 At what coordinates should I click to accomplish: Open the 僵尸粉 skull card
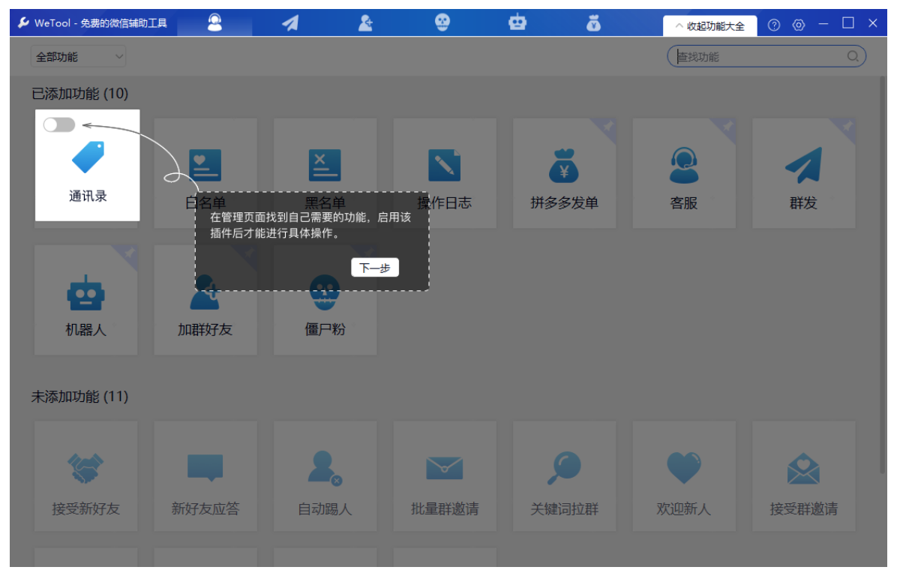(x=325, y=300)
